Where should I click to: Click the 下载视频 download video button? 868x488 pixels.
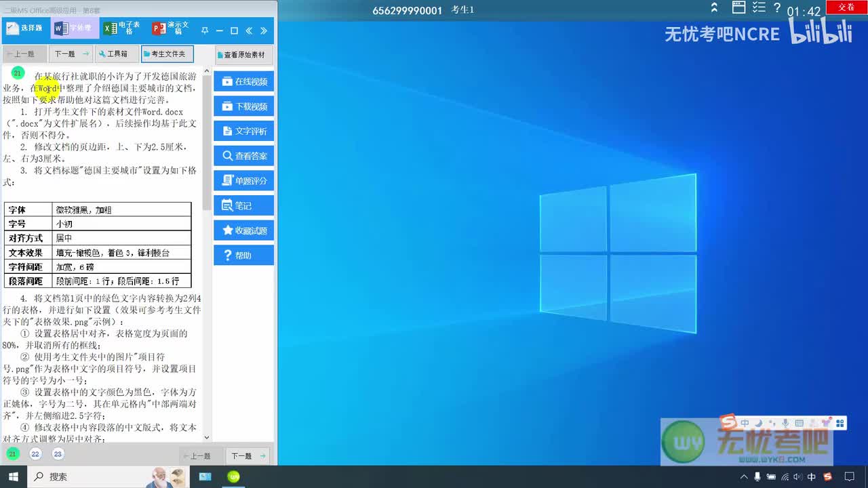244,106
